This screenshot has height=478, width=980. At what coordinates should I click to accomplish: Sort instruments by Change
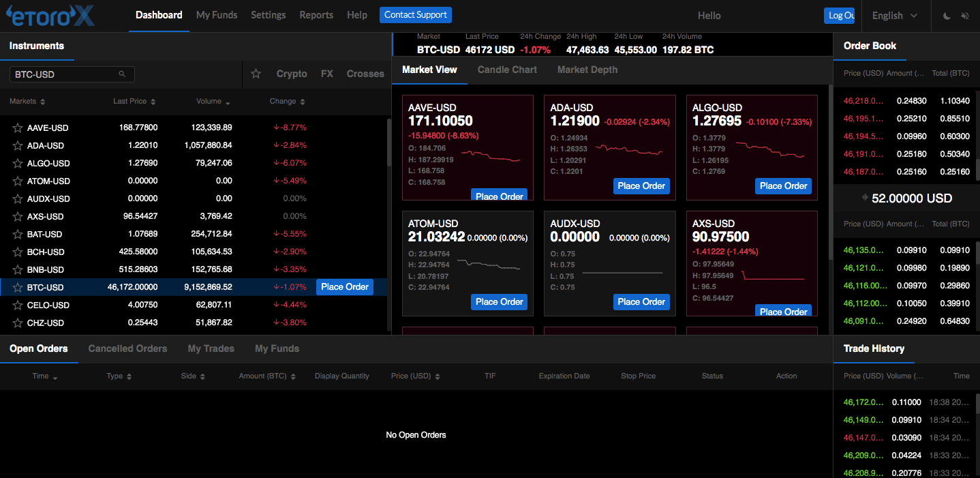click(286, 101)
